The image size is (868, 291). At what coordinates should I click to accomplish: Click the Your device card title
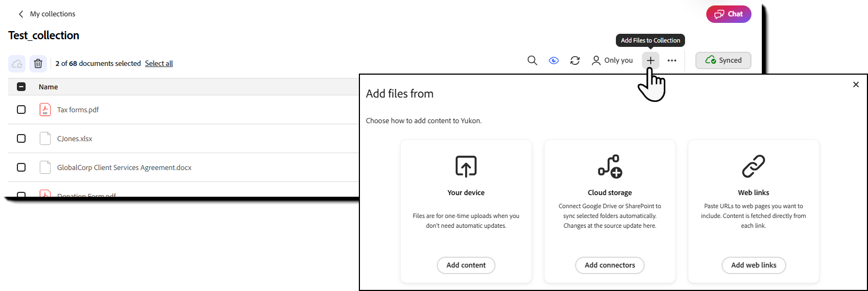(x=466, y=193)
